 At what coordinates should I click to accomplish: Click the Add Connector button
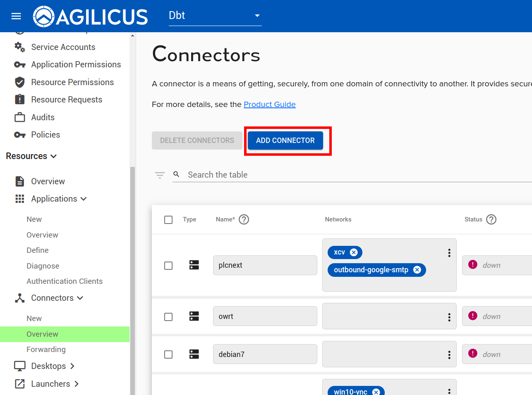pos(285,140)
